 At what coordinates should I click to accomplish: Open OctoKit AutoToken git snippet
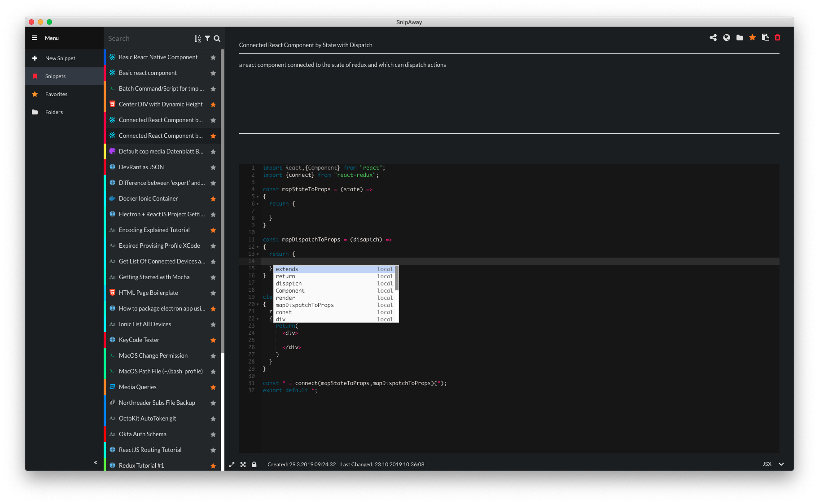point(162,419)
